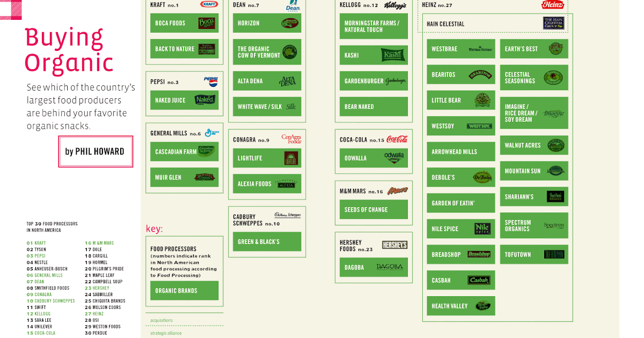Image resolution: width=644 pixels, height=338 pixels.
Task: Select the Muir Glen brand box
Action: (184, 178)
